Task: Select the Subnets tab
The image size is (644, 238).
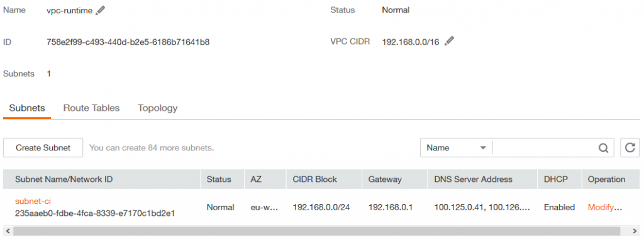Action: [x=27, y=108]
